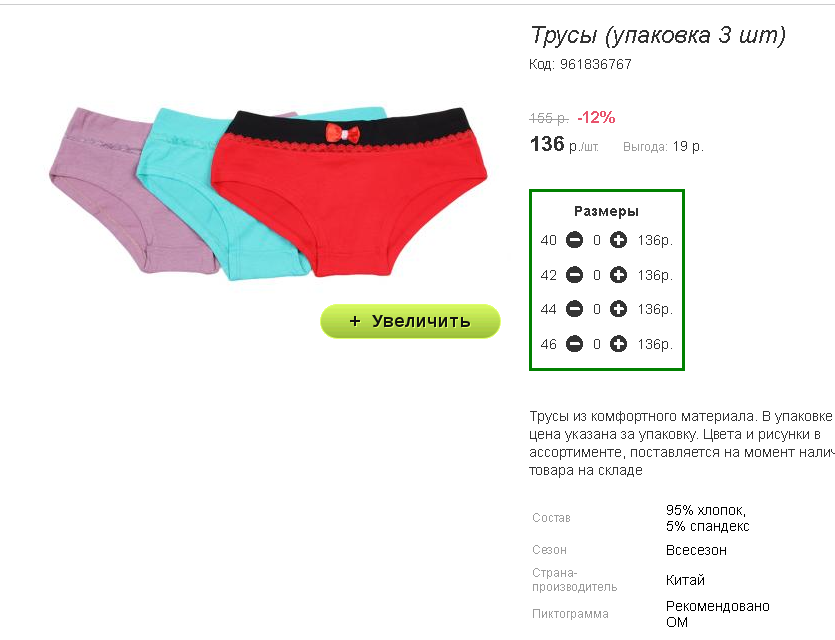Click plus icon for size 46

(x=618, y=344)
